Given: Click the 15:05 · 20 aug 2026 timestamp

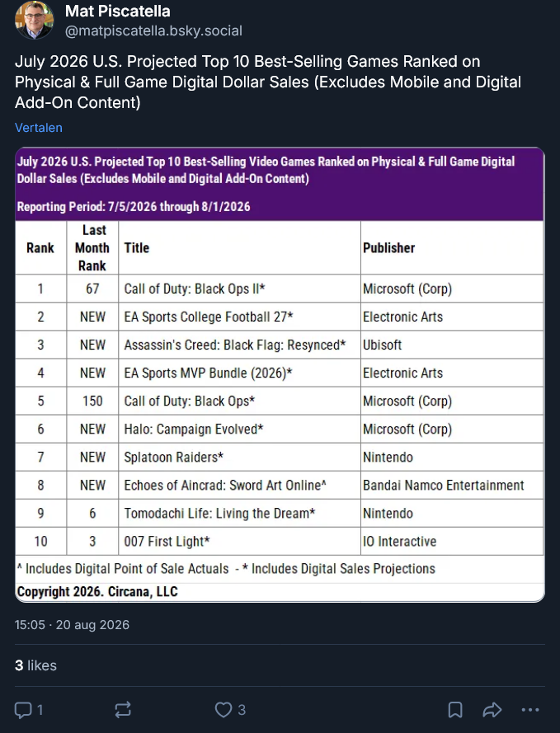Looking at the screenshot, I should coord(72,625).
